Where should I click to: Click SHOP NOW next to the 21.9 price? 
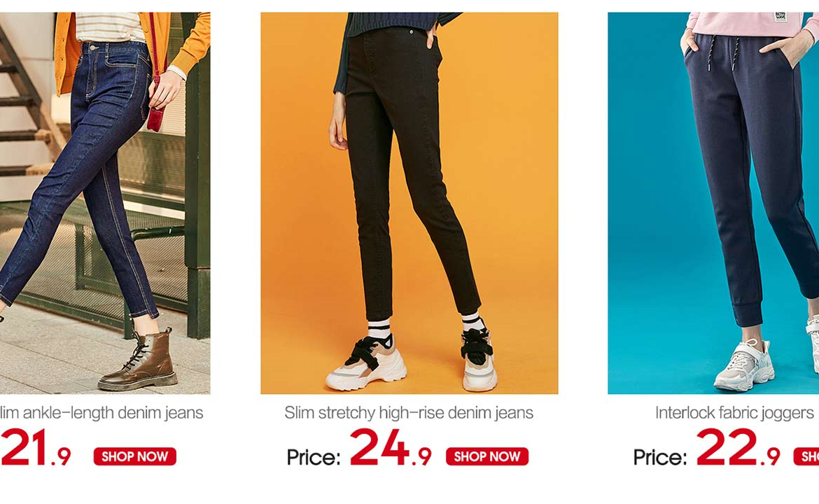click(135, 456)
